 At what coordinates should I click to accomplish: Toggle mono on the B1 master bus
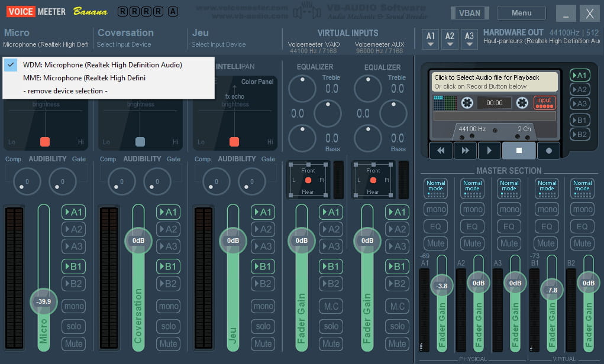pos(547,209)
